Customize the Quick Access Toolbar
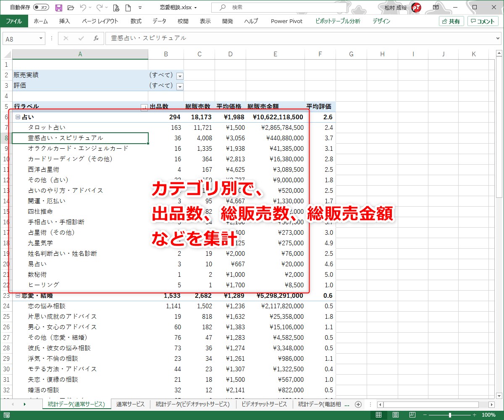504x420 pixels. pos(140,8)
